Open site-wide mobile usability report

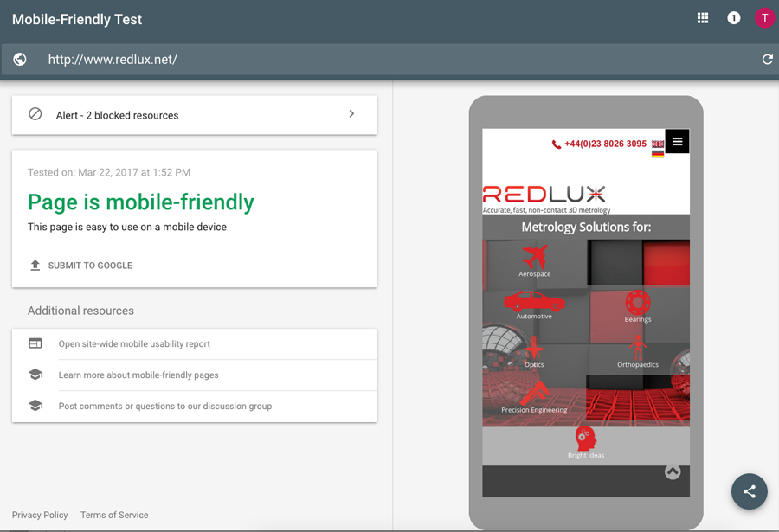click(x=134, y=343)
